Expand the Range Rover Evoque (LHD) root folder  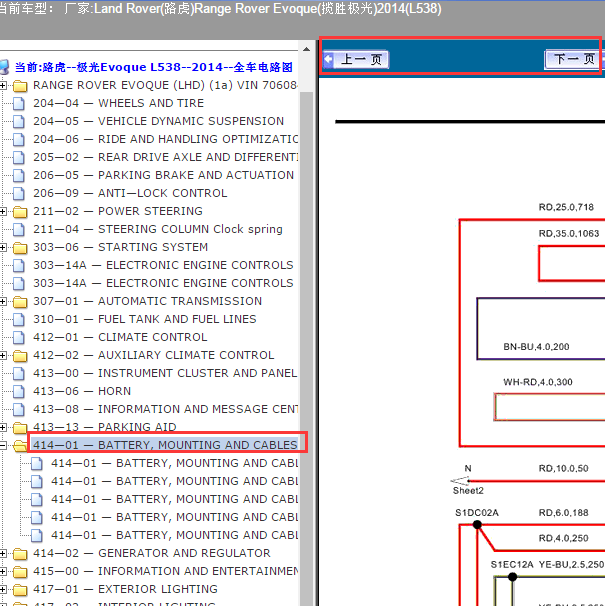[x=4, y=85]
